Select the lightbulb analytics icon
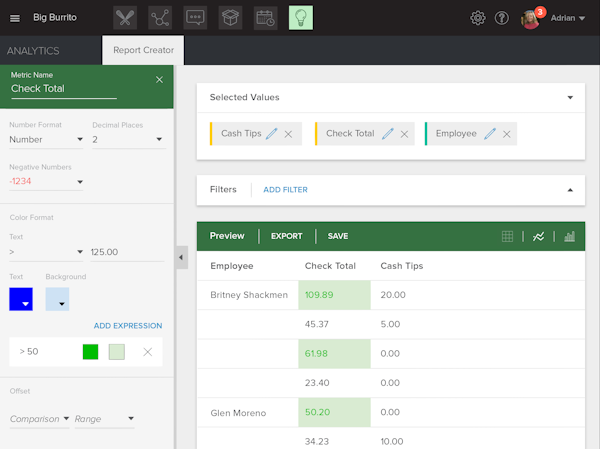Image resolution: width=600 pixels, height=449 pixels. [300, 18]
